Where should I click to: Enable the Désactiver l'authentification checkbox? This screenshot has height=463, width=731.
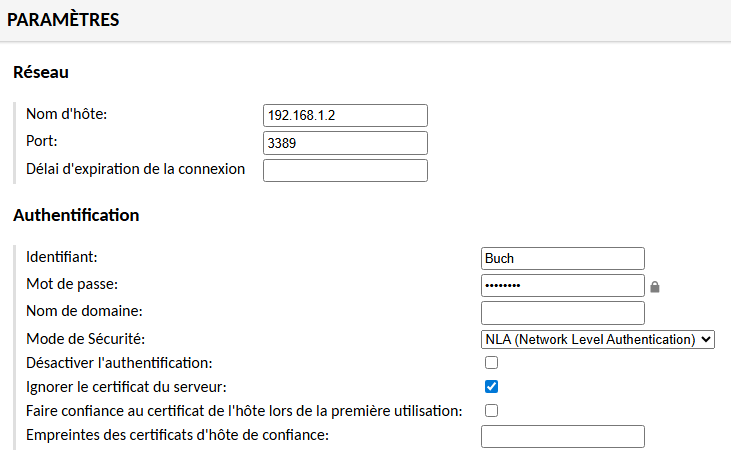click(491, 362)
